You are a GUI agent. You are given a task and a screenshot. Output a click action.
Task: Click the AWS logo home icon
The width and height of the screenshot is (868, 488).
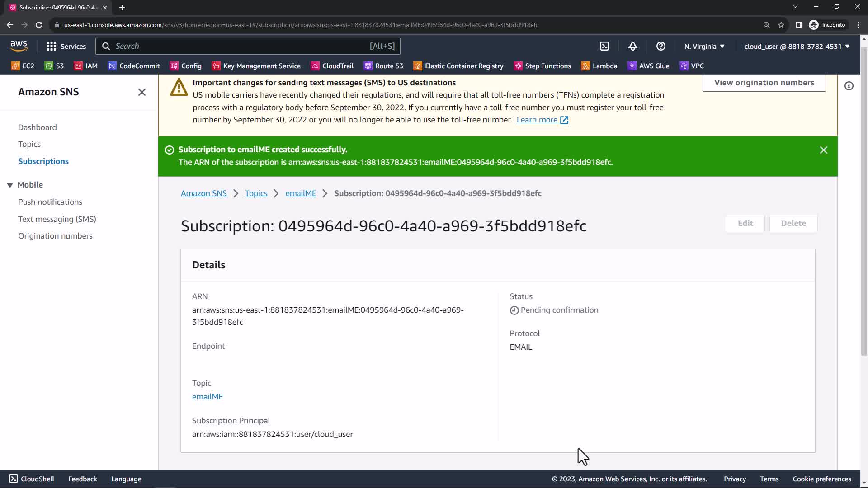[19, 46]
